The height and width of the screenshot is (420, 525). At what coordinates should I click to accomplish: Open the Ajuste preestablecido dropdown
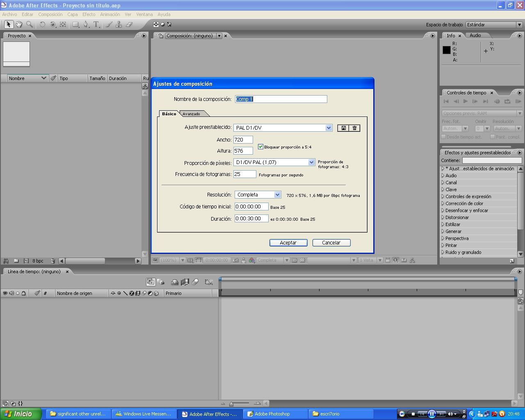tap(283, 128)
